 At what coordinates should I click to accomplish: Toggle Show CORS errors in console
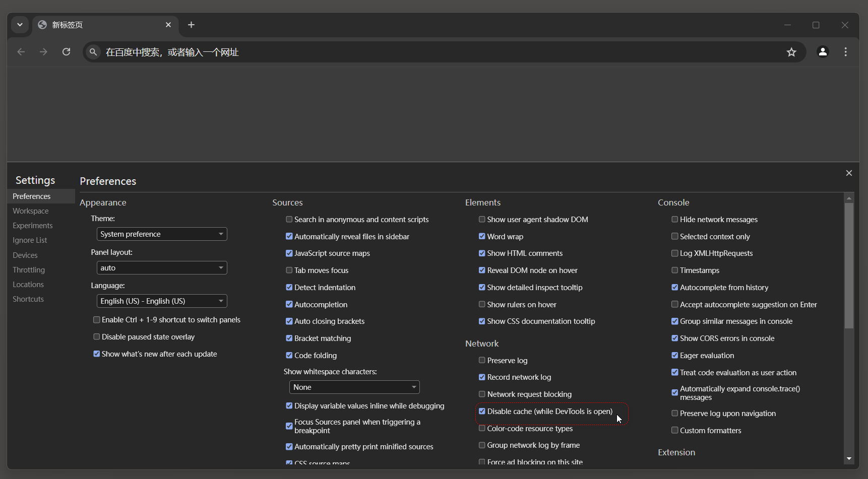pyautogui.click(x=675, y=338)
